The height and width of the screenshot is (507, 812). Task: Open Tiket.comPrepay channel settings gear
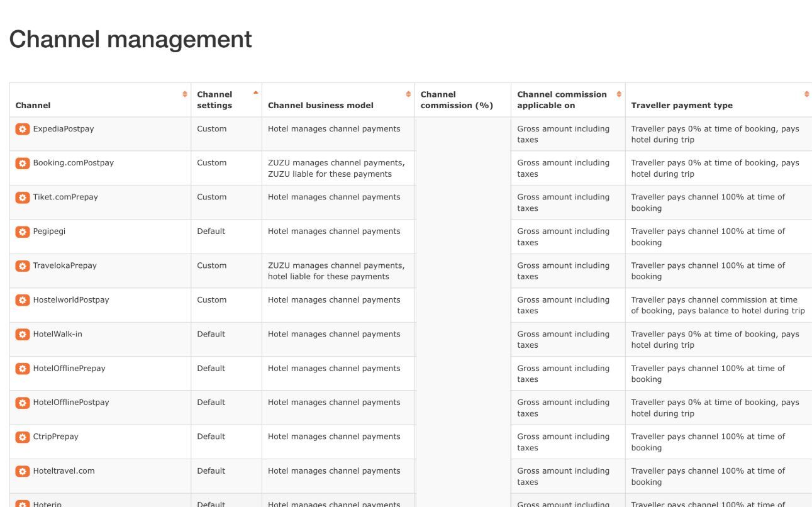(23, 198)
